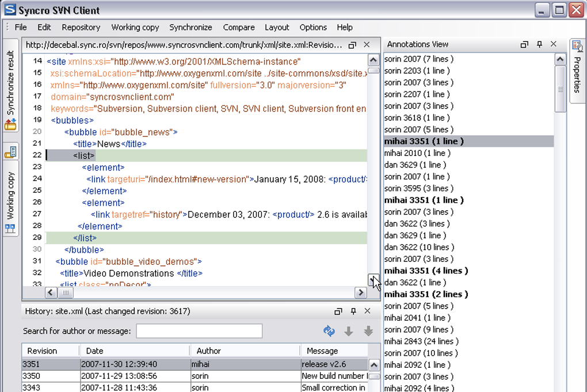587x392 pixels.
Task: Pin the Annotations View panel
Action: [x=539, y=44]
